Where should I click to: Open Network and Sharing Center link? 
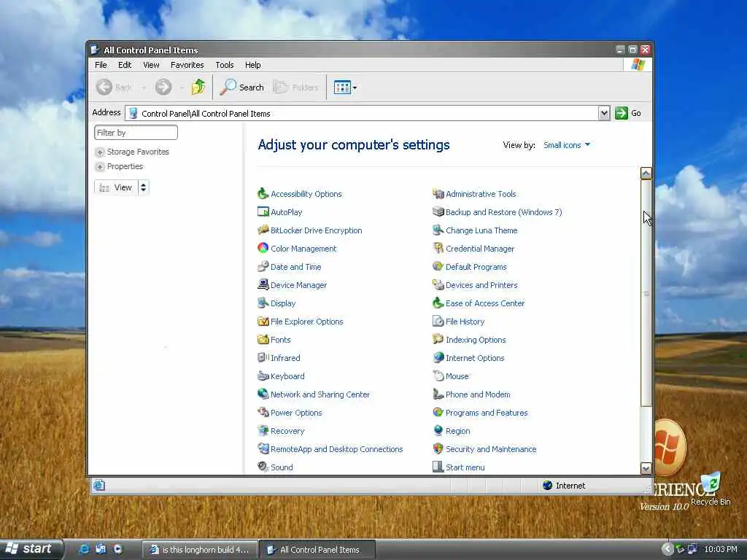pyautogui.click(x=320, y=394)
